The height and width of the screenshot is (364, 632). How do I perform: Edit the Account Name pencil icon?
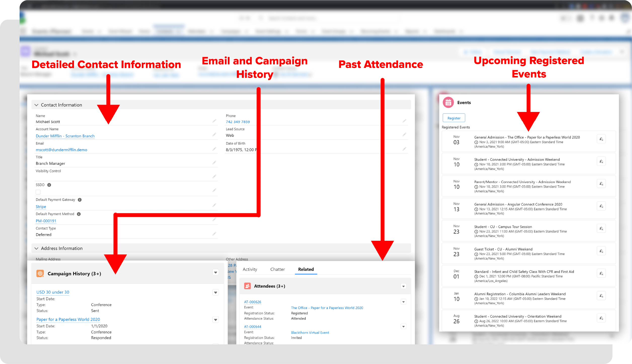[214, 135]
